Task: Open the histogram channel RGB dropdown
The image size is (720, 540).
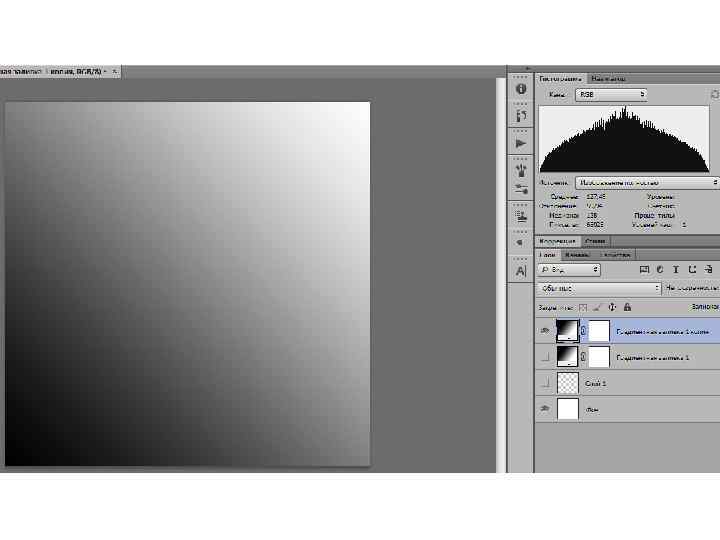Action: (x=611, y=94)
